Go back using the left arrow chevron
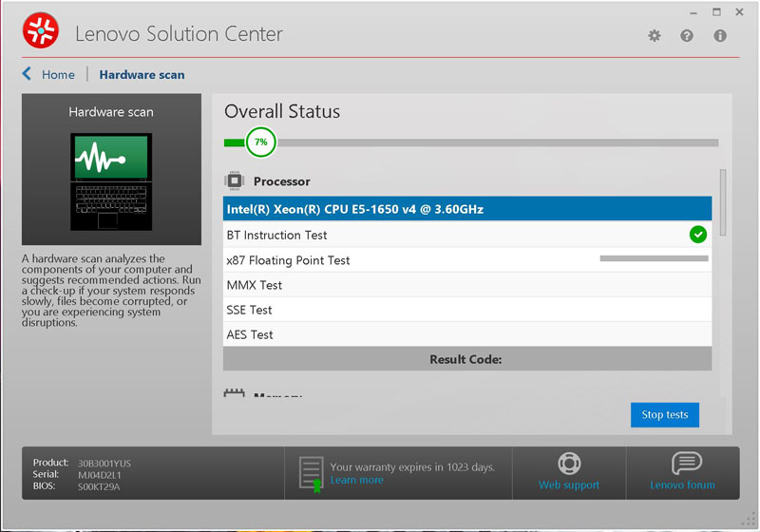Screen dimensions: 760x532 click(27, 74)
